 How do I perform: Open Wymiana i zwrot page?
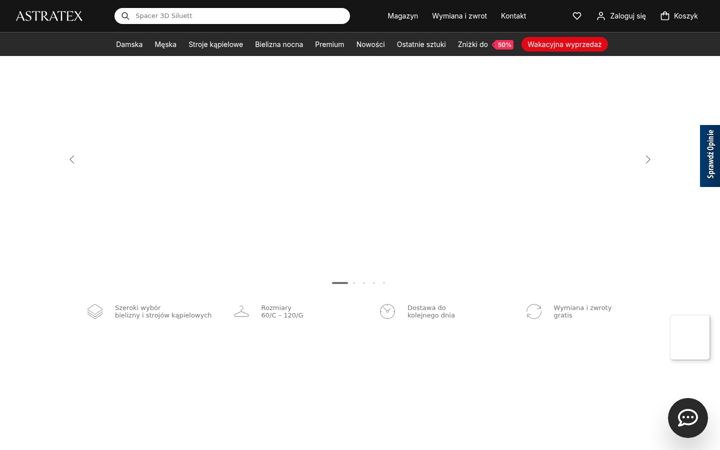(459, 16)
